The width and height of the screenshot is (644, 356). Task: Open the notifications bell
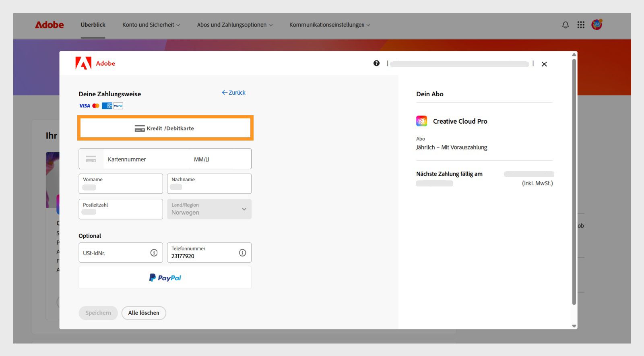point(566,25)
